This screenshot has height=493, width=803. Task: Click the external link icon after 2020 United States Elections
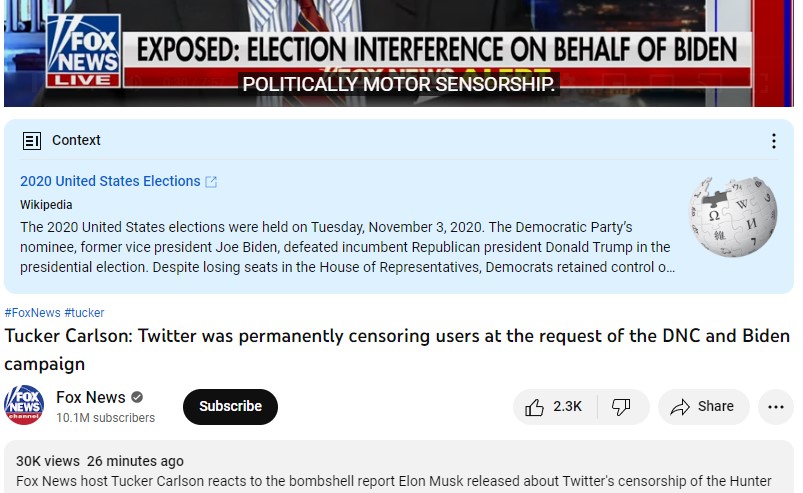click(x=211, y=182)
